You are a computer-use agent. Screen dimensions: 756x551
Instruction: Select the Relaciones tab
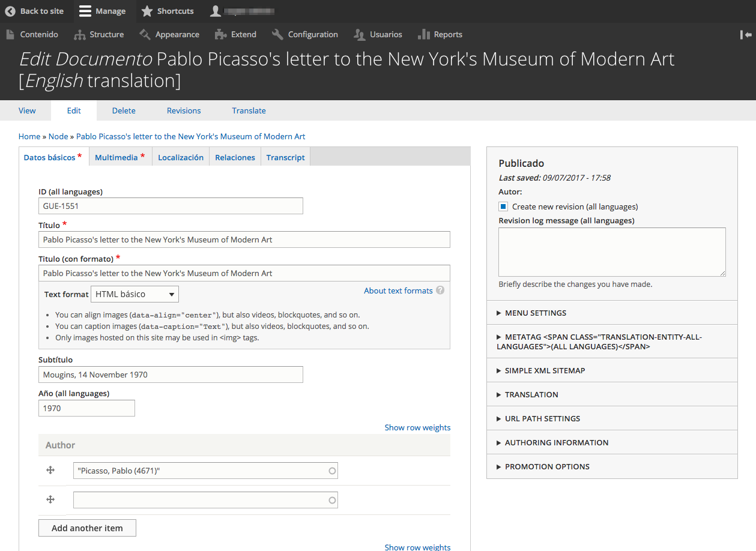(x=235, y=157)
